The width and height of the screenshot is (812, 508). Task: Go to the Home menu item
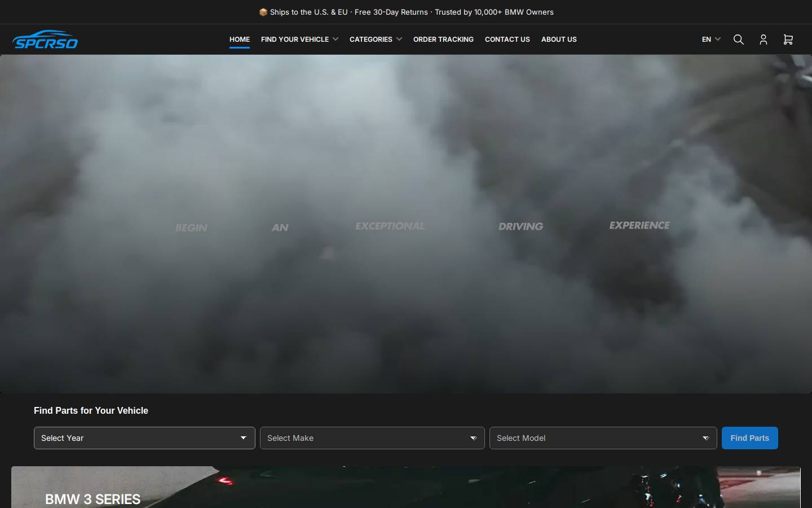240,40
